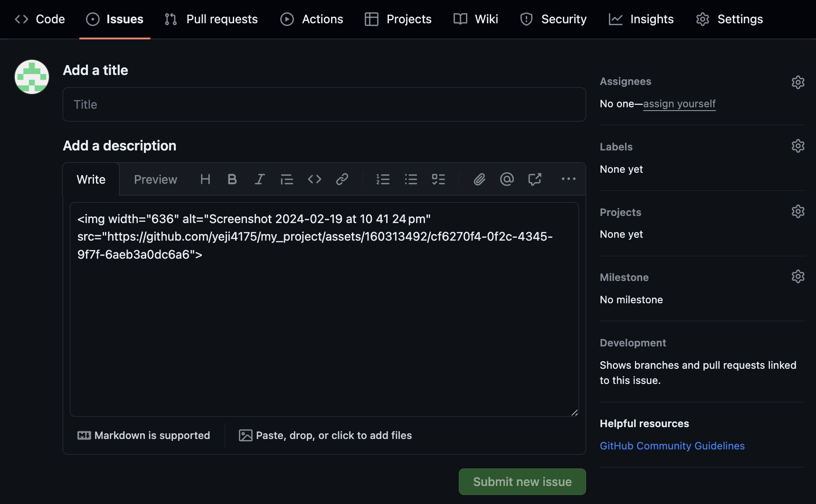Apply italic formatting in the editor toolbar
Viewport: 816px width, 504px height.
pyautogui.click(x=259, y=179)
